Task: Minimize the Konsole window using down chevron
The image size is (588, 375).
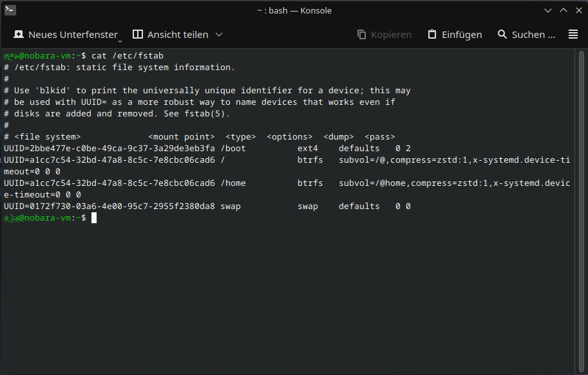Action: [x=548, y=10]
